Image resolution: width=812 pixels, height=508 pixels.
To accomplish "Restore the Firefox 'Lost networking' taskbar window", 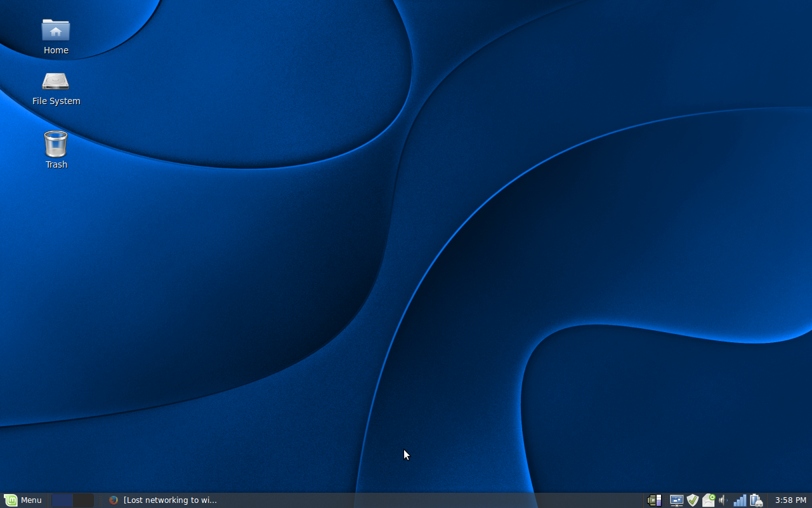I will click(x=163, y=500).
